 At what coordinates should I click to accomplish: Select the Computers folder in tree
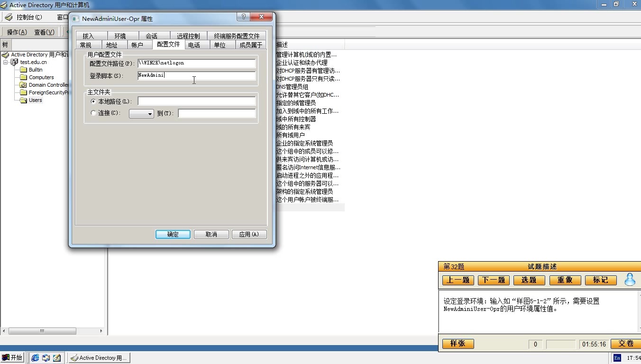pyautogui.click(x=41, y=77)
